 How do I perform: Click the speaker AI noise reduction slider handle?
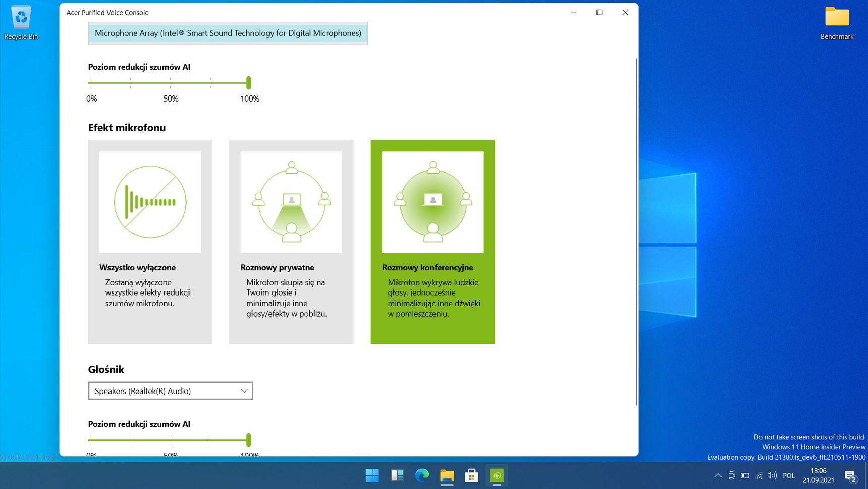tap(248, 440)
